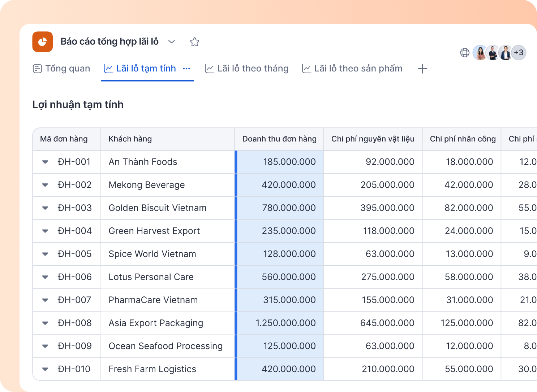Add a new tab with plus icon
537x392 pixels.
click(422, 69)
